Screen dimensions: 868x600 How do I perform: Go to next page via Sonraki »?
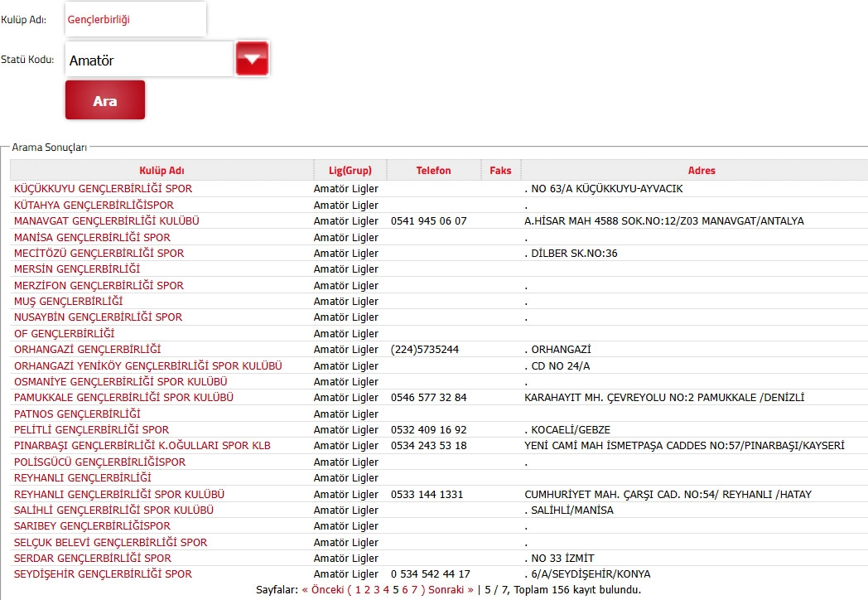pyautogui.click(x=451, y=590)
